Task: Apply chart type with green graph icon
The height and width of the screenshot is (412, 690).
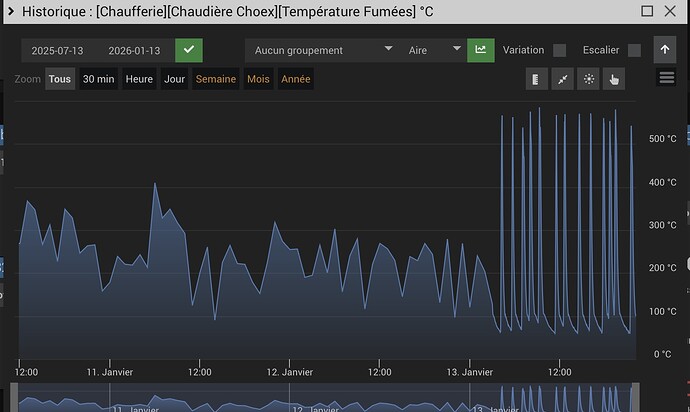Action: point(481,50)
